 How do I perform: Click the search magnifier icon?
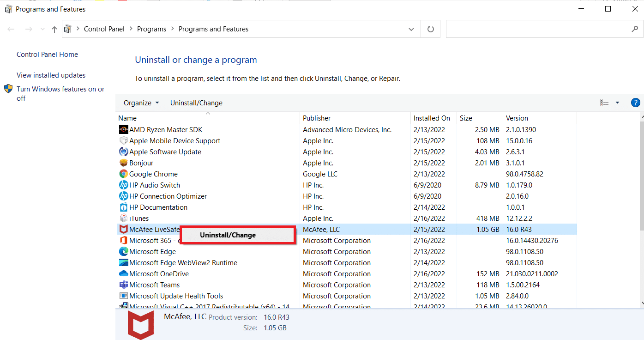pos(635,29)
